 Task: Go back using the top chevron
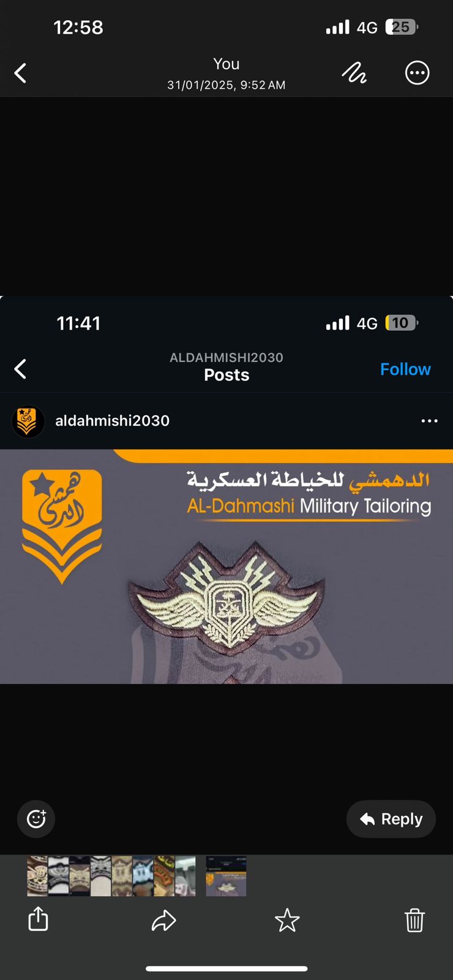(x=20, y=73)
